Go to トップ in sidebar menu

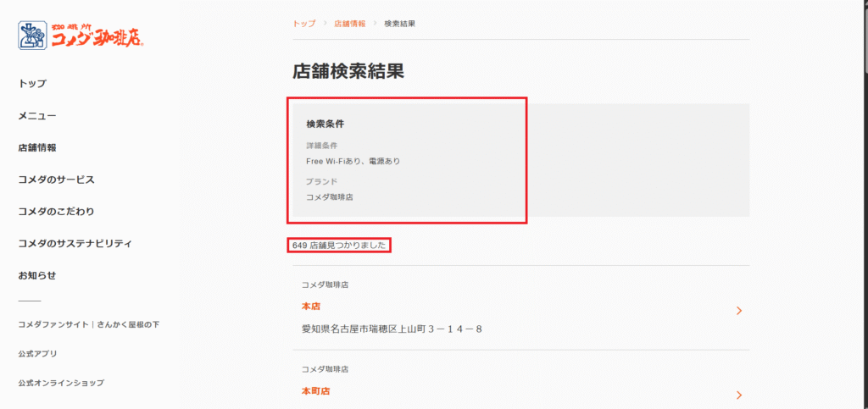click(x=32, y=84)
